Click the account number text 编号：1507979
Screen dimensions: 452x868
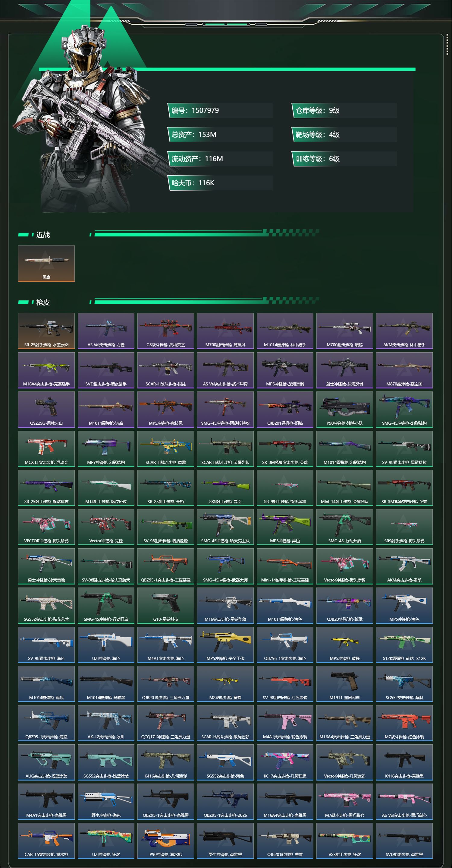pos(195,110)
